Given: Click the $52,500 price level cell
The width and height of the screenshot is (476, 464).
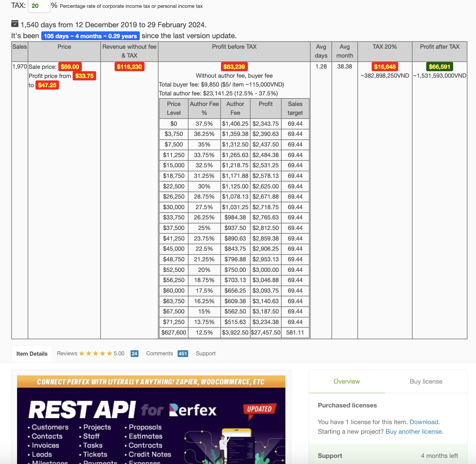Looking at the screenshot, I should [174, 270].
